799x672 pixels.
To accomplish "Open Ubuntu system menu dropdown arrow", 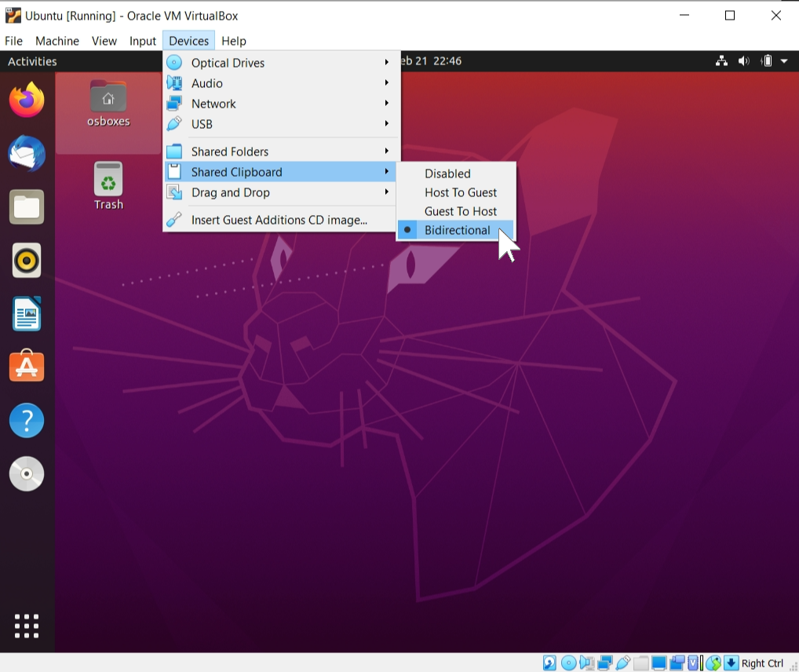I will tap(784, 61).
